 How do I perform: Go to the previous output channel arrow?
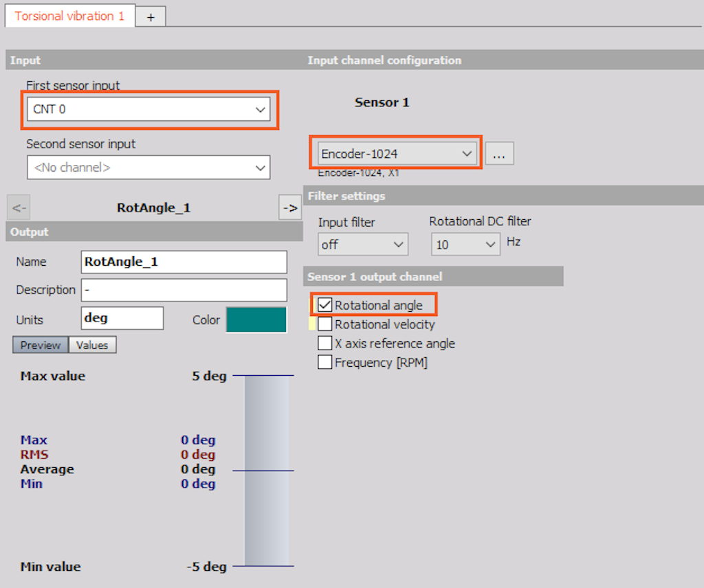coord(19,207)
